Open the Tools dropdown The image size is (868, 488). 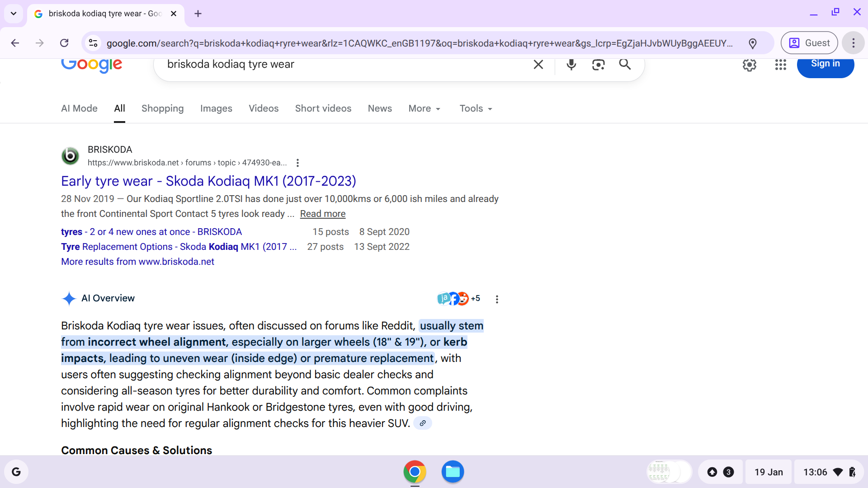pyautogui.click(x=476, y=108)
